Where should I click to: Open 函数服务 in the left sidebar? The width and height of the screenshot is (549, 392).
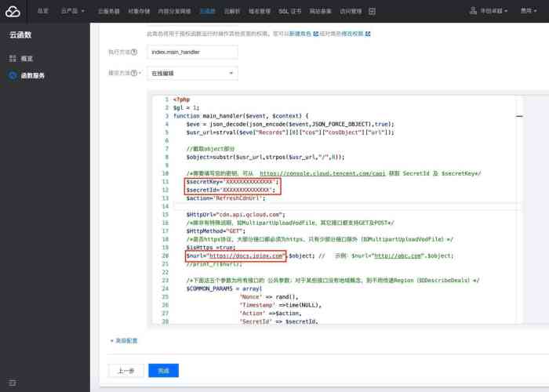point(33,75)
